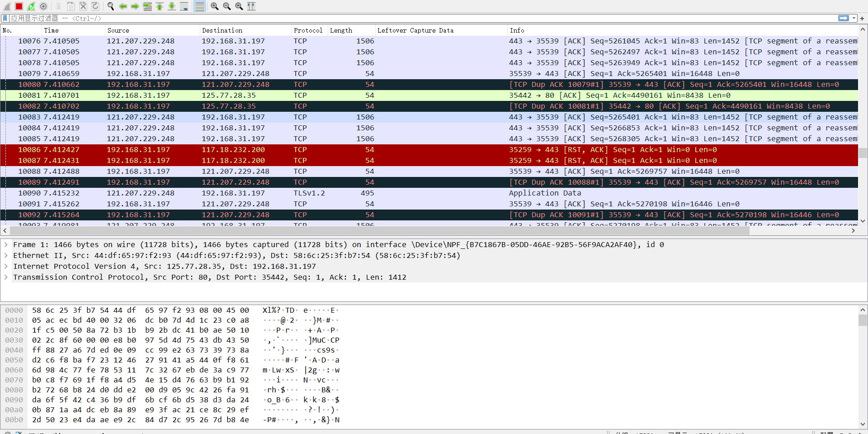868x434 pixels.
Task: Reload the capture file
Action: [x=95, y=6]
